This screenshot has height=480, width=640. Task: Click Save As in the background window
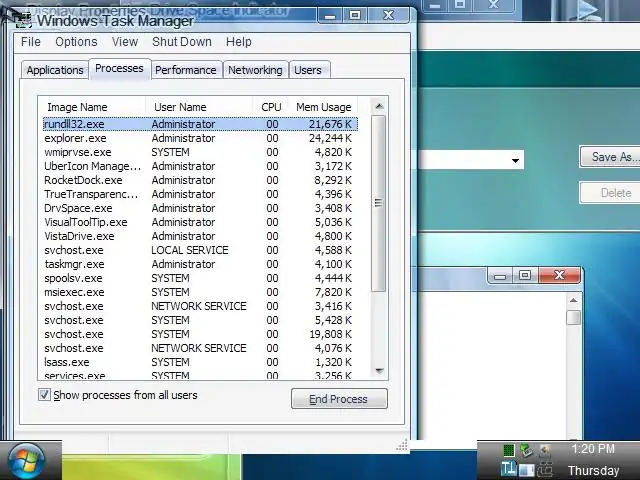(610, 157)
